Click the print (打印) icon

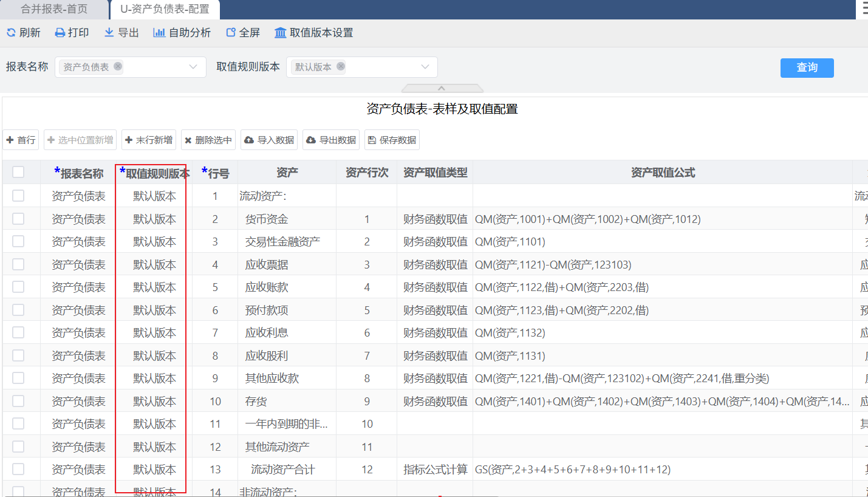(60, 33)
